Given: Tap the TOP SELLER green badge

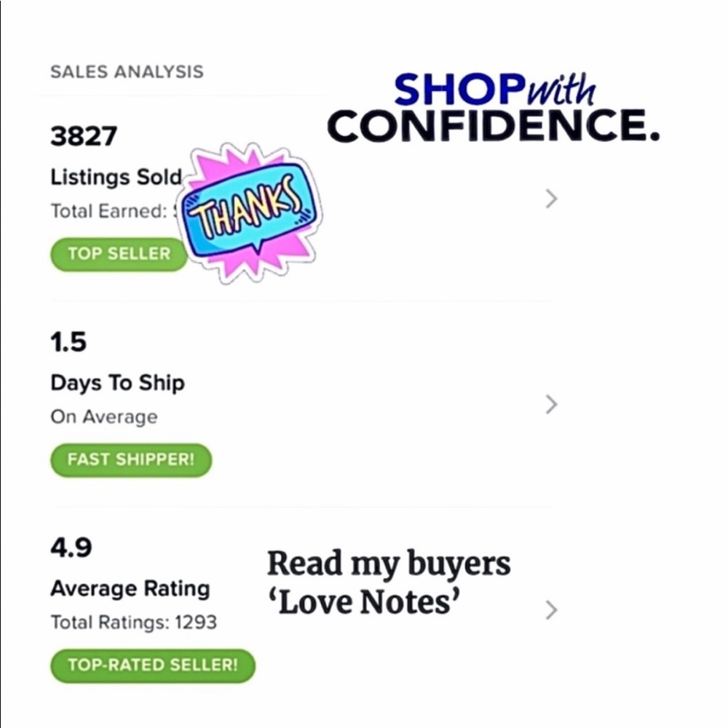Looking at the screenshot, I should tap(119, 254).
